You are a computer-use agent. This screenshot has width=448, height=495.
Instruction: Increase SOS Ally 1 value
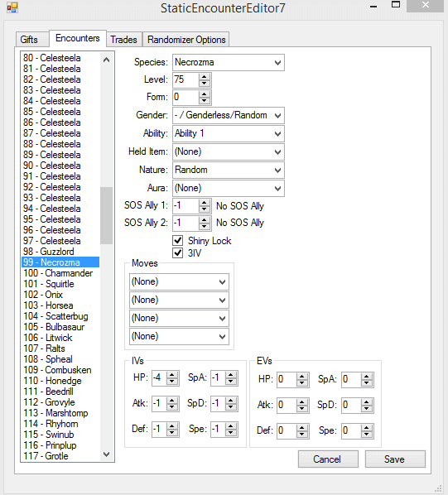(205, 203)
